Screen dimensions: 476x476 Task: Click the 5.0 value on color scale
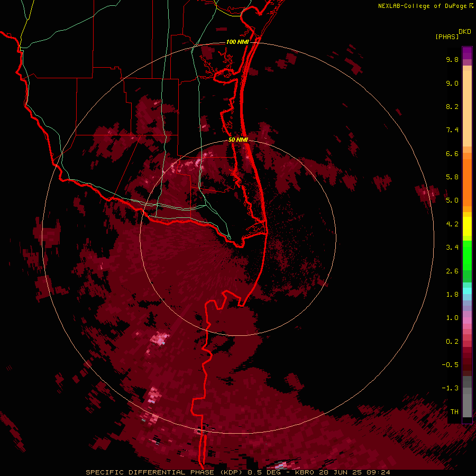(452, 200)
